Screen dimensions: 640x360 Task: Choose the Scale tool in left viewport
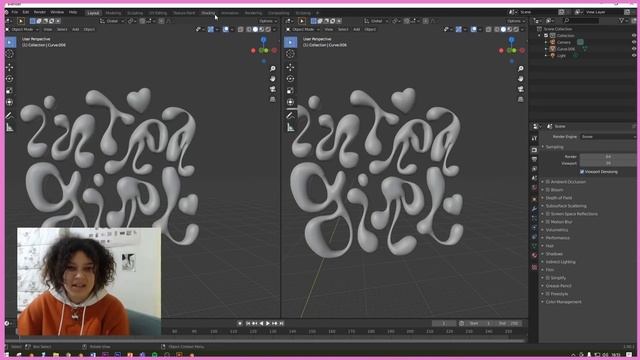10,91
